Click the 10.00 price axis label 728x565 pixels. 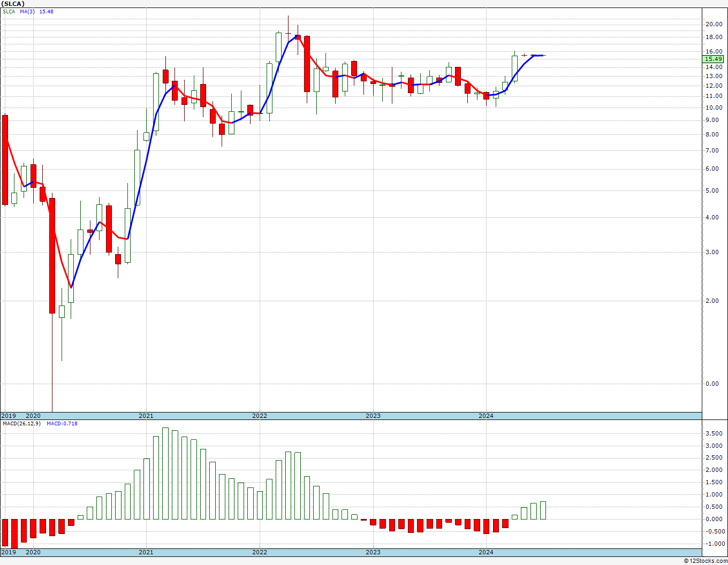pos(714,108)
